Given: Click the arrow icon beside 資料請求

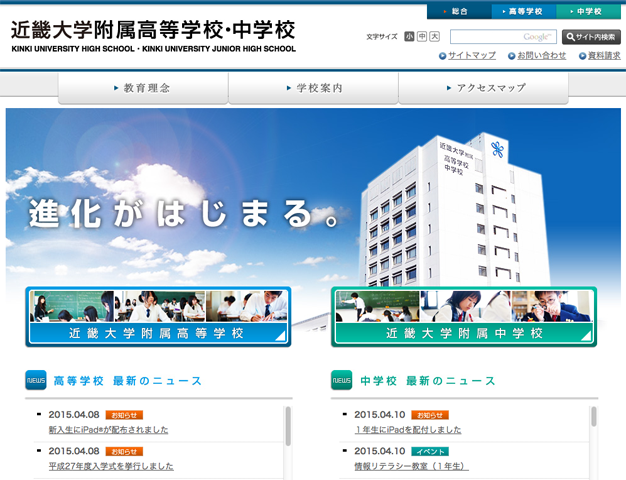Looking at the screenshot, I should (582, 56).
